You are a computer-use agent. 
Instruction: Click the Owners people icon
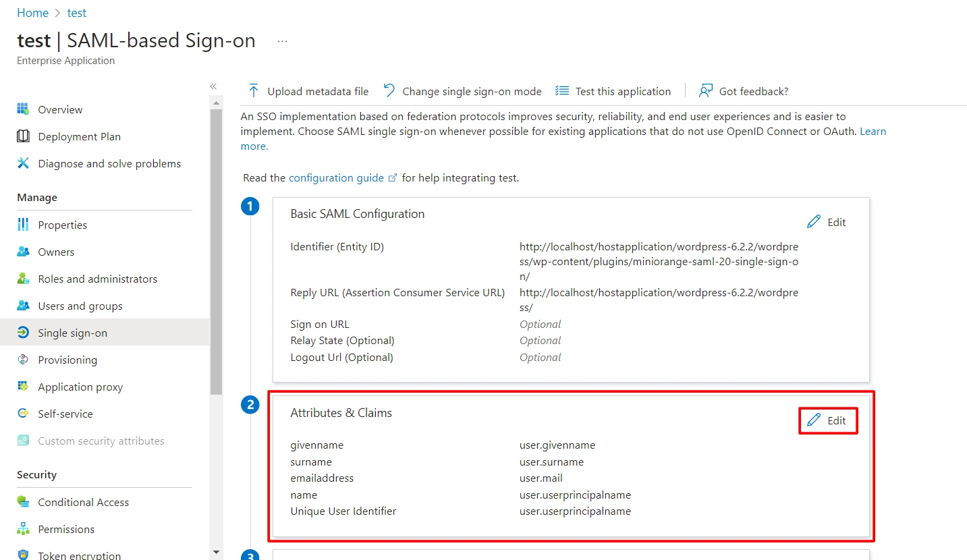[24, 252]
